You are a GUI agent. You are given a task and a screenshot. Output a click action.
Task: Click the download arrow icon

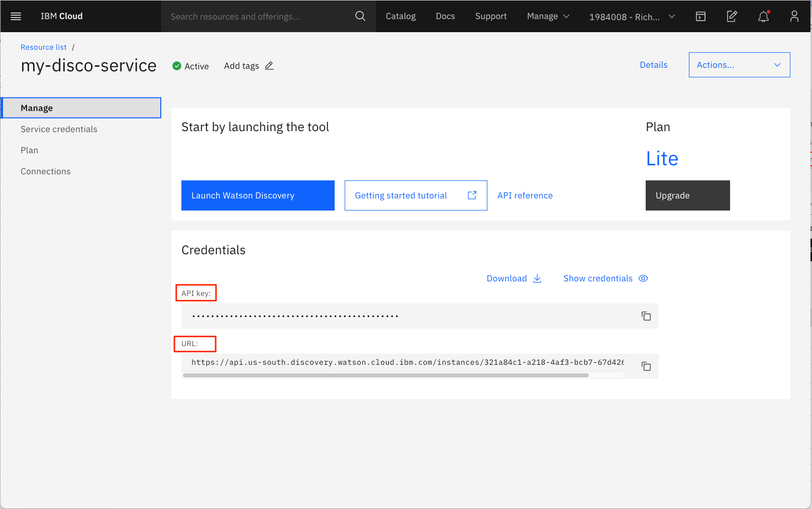(537, 278)
